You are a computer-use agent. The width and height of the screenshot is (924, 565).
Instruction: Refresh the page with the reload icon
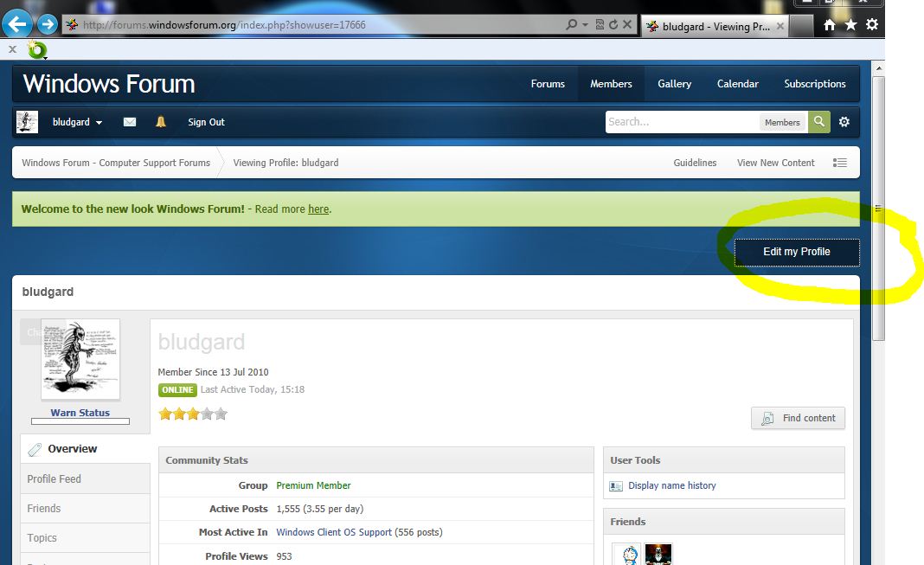(613, 25)
